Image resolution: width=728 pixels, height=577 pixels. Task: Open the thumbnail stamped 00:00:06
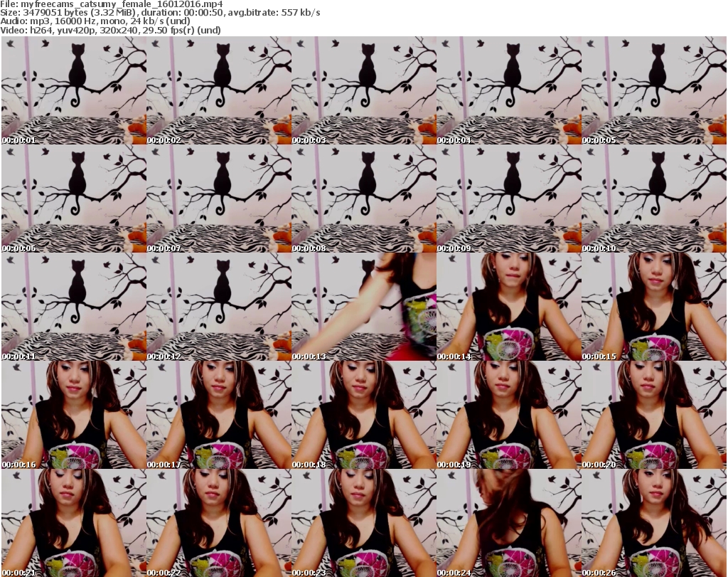(x=74, y=198)
